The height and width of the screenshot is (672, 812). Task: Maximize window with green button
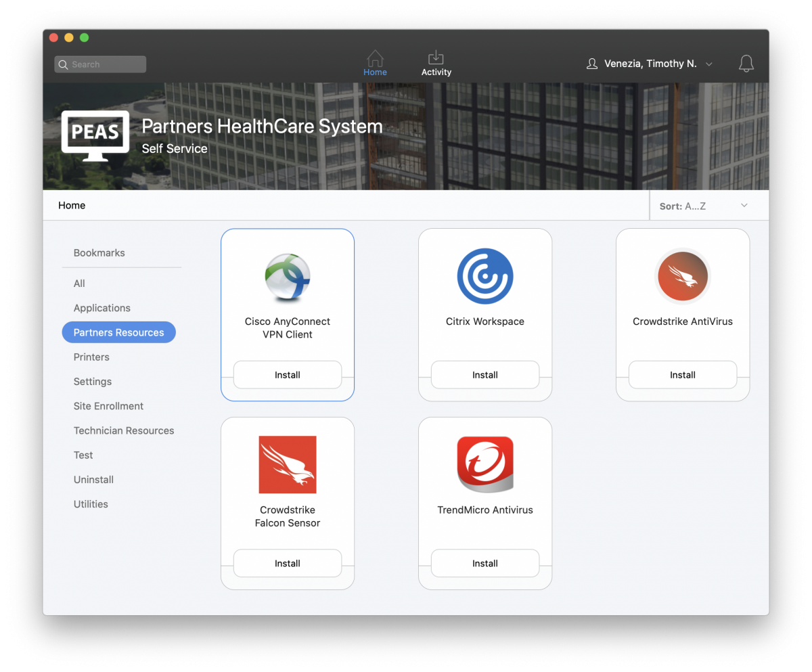pos(85,38)
